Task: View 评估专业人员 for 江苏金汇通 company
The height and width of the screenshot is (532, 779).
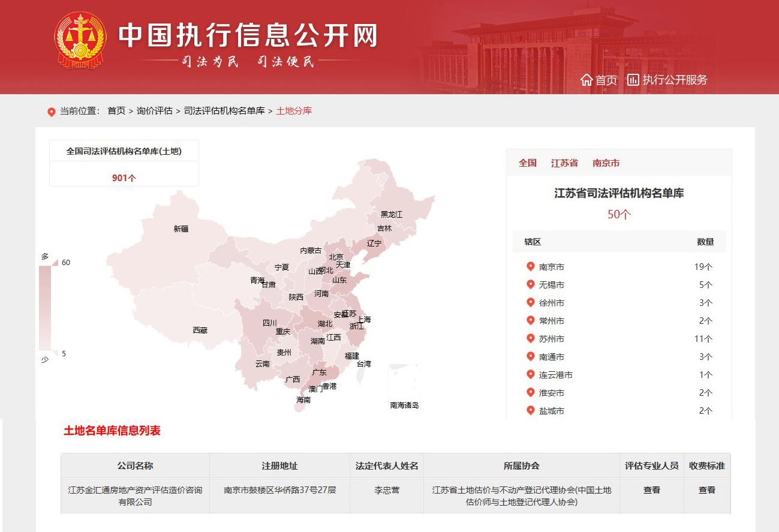Action: 651,490
